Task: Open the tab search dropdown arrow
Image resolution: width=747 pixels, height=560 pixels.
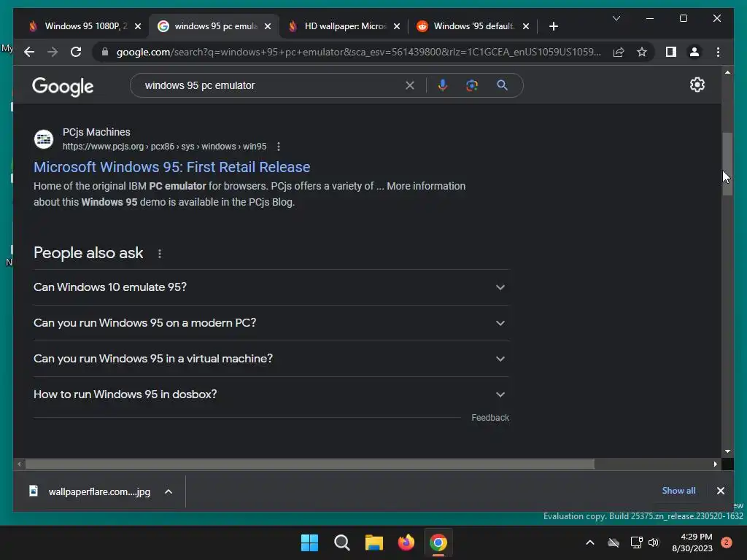Action: pos(616,18)
